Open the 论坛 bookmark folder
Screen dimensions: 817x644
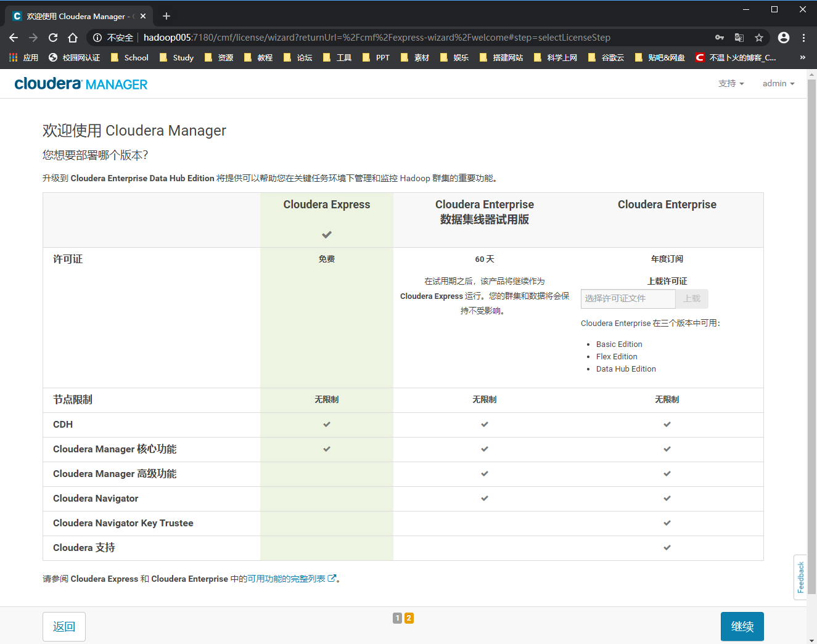point(298,57)
